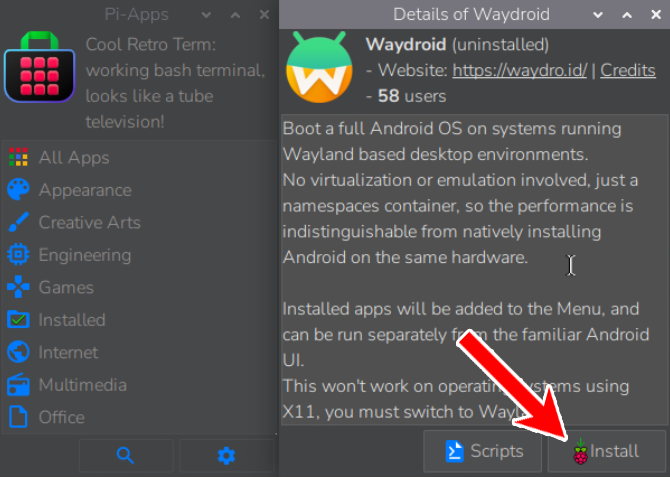This screenshot has height=477, width=670.
Task: Open Pi-Apps settings gear button
Action: [226, 455]
